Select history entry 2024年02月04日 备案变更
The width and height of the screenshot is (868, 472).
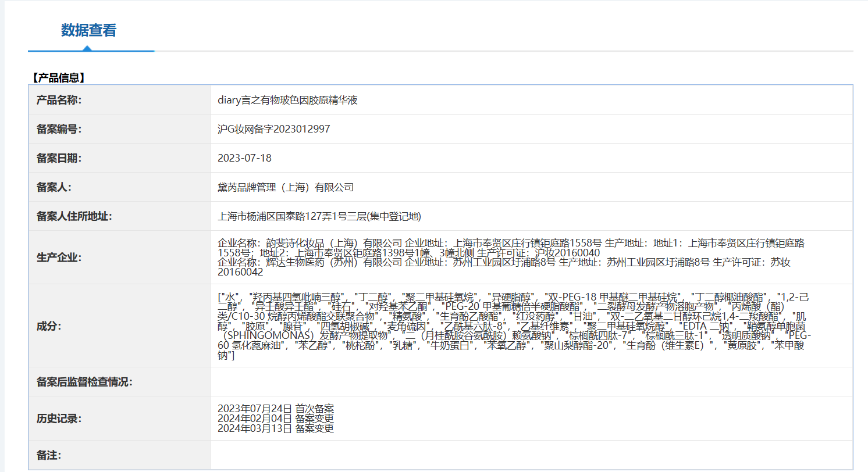(276, 419)
